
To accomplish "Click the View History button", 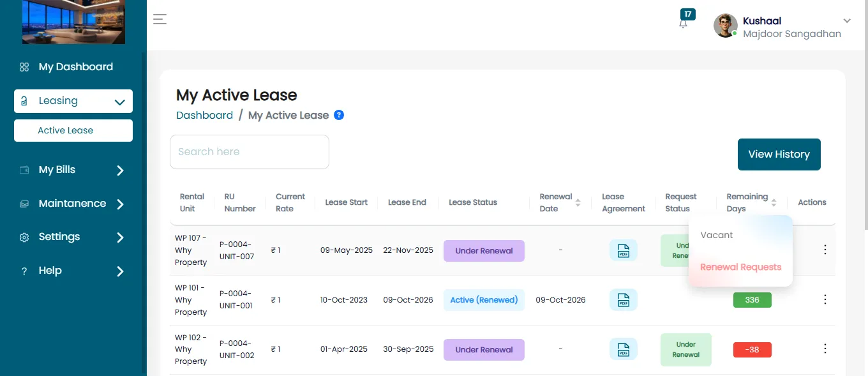I will point(779,154).
